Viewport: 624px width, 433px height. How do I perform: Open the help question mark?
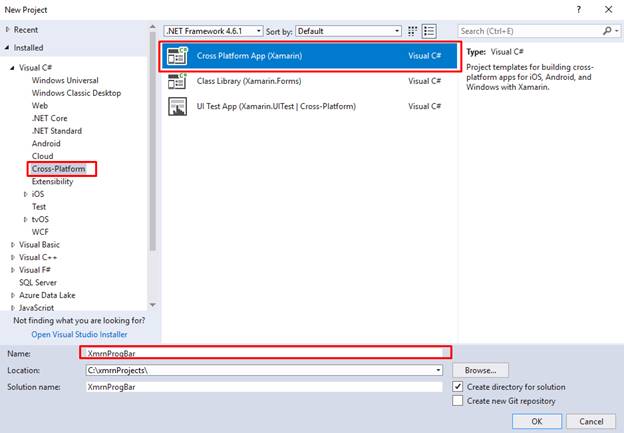(579, 10)
